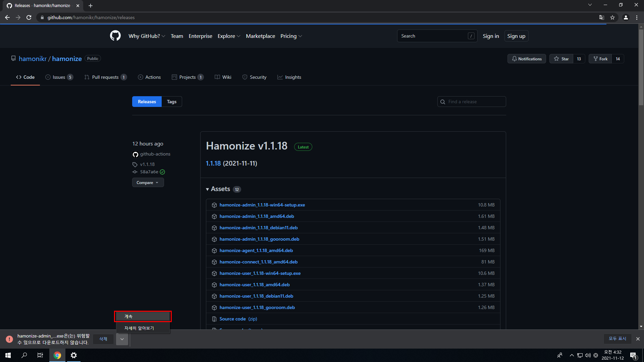Image resolution: width=644 pixels, height=362 pixels.
Task: Click the GitHub Octocat logo
Action: coord(115,36)
